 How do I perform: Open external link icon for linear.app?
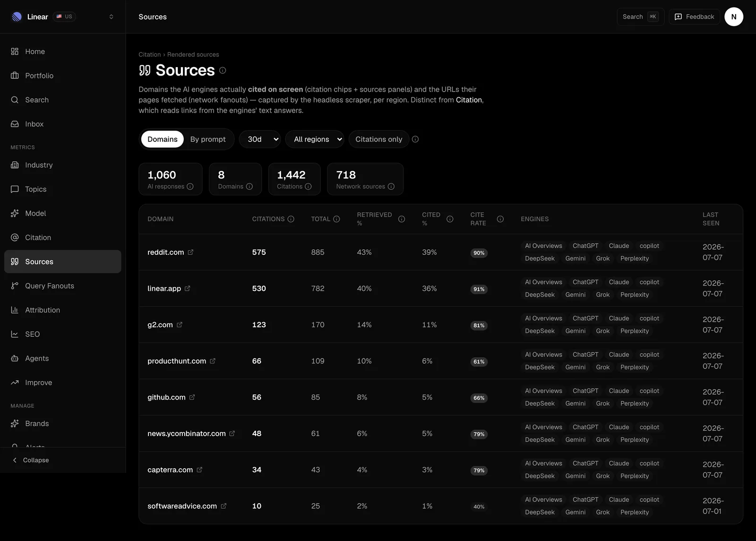187,288
